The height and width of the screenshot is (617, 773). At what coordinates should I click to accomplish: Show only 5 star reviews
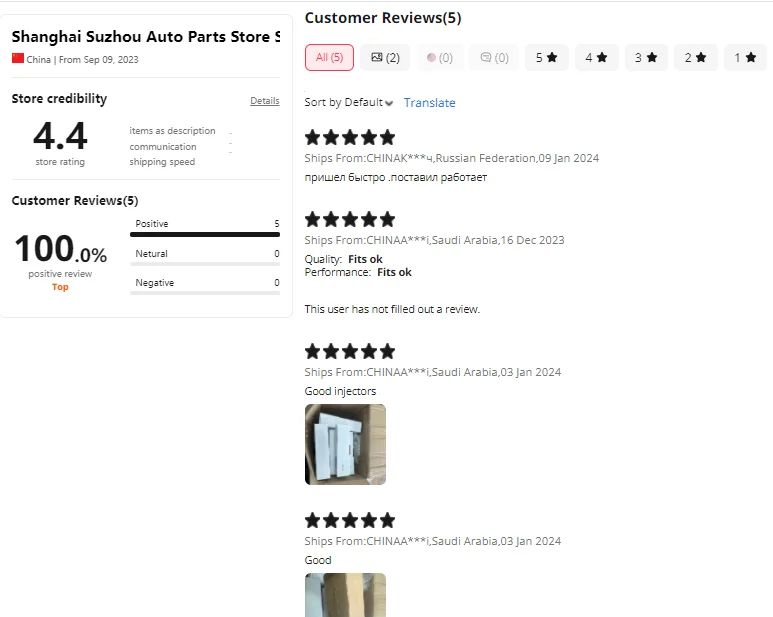(x=547, y=58)
